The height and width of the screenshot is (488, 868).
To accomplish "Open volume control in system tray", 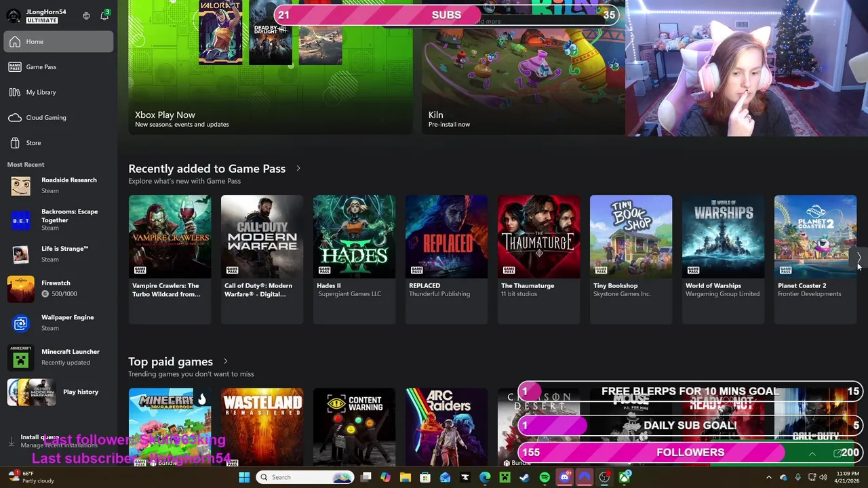I will (823, 477).
